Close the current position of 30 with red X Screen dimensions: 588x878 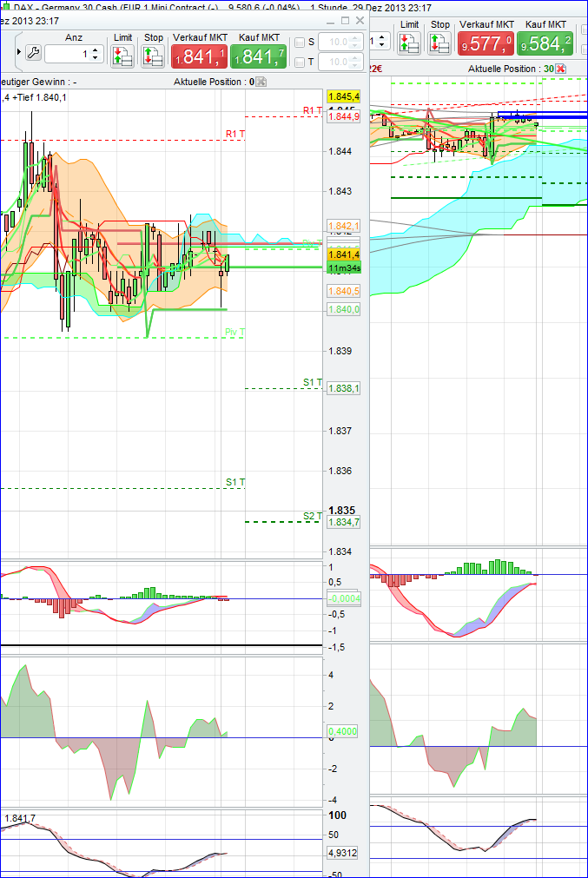pyautogui.click(x=561, y=69)
